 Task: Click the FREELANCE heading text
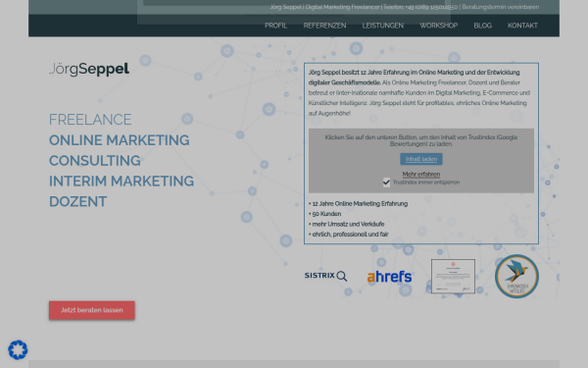[90, 120]
